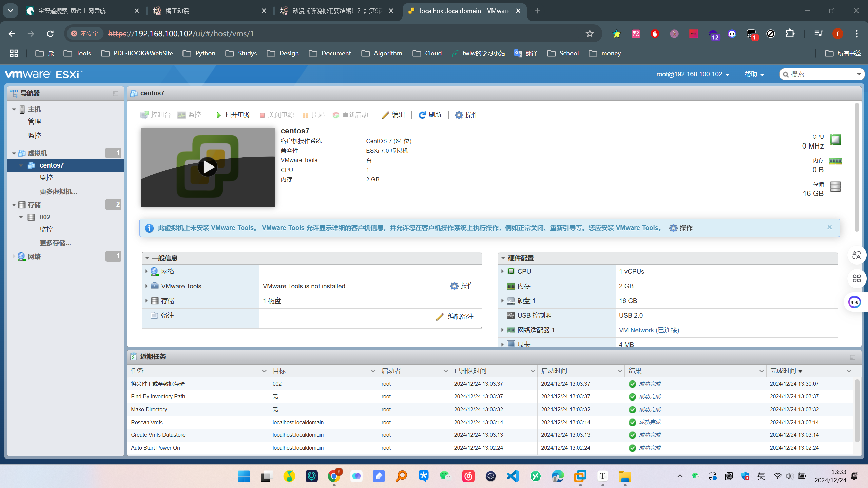The image size is (868, 488).
Task: Expand the Storage row in General Information
Action: coord(146,301)
